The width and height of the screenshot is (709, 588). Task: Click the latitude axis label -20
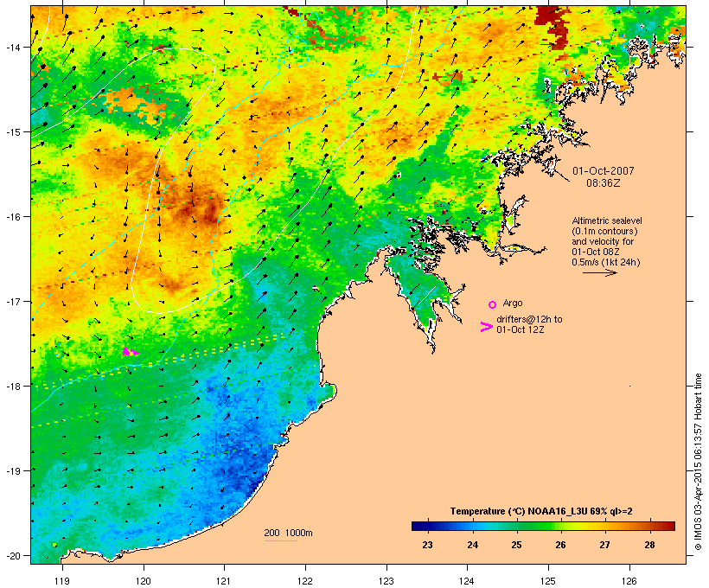12,555
